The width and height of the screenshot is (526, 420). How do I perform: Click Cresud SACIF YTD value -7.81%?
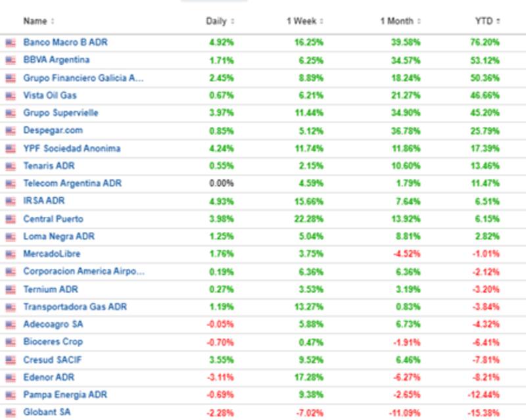(x=487, y=360)
